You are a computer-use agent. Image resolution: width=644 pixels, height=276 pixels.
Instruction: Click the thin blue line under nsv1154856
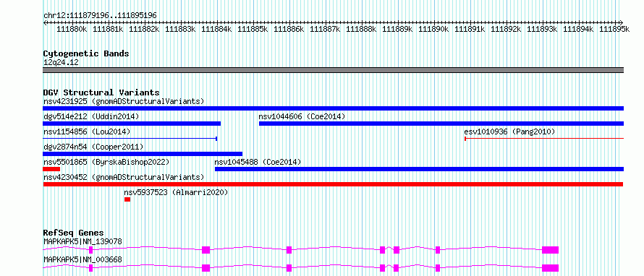point(130,139)
